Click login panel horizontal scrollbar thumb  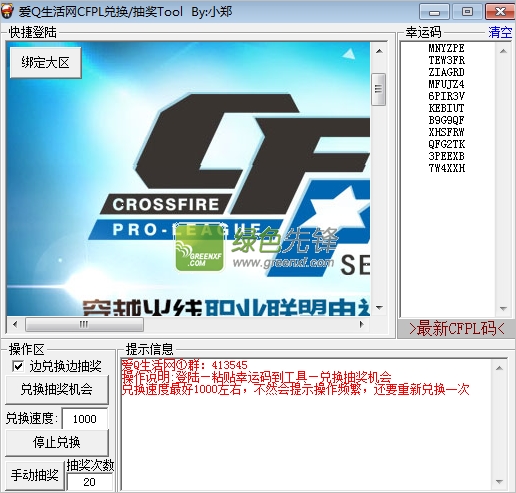(85, 324)
